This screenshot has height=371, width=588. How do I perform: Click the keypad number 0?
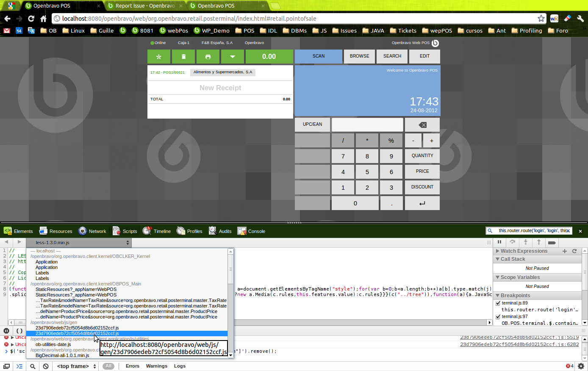pos(355,203)
